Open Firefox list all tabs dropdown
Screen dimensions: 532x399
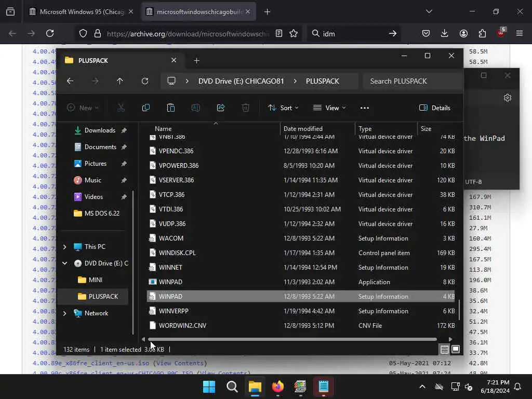pos(429,11)
